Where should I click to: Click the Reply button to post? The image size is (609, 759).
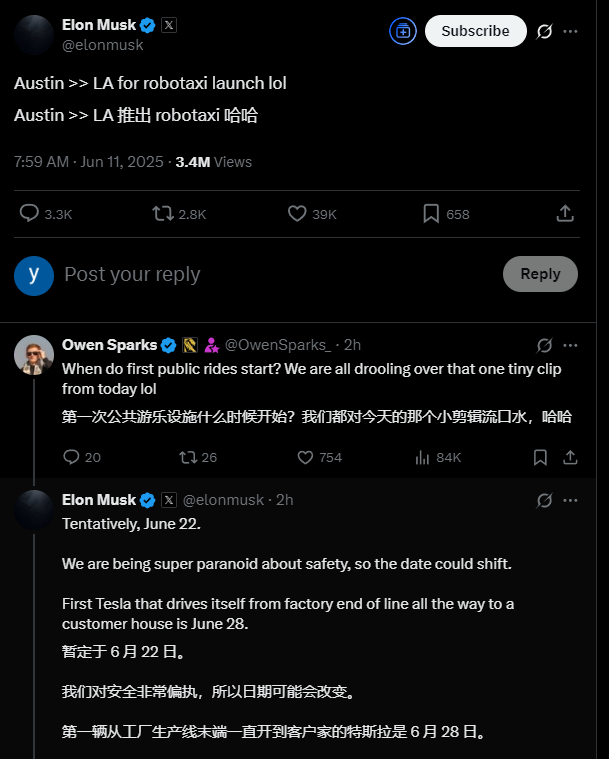point(540,274)
